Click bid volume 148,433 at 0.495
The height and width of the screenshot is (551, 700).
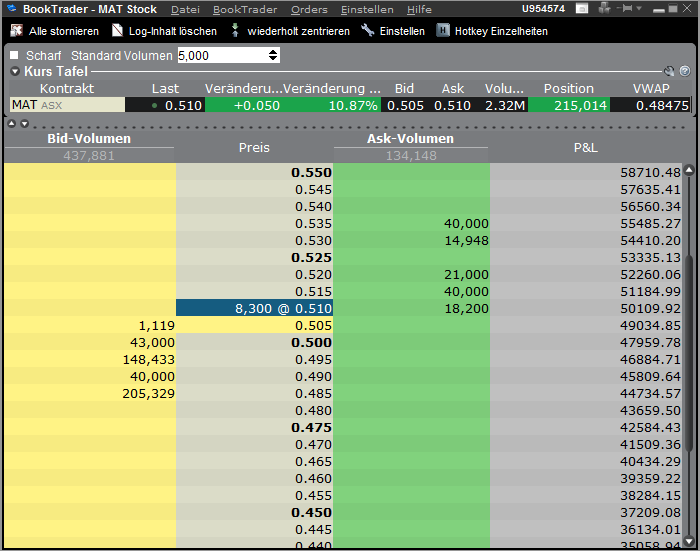tap(90, 359)
